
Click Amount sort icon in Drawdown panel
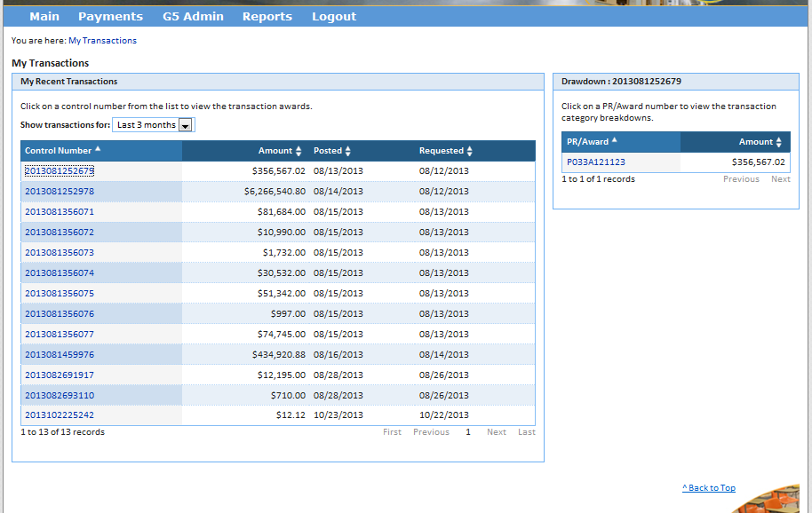point(779,142)
